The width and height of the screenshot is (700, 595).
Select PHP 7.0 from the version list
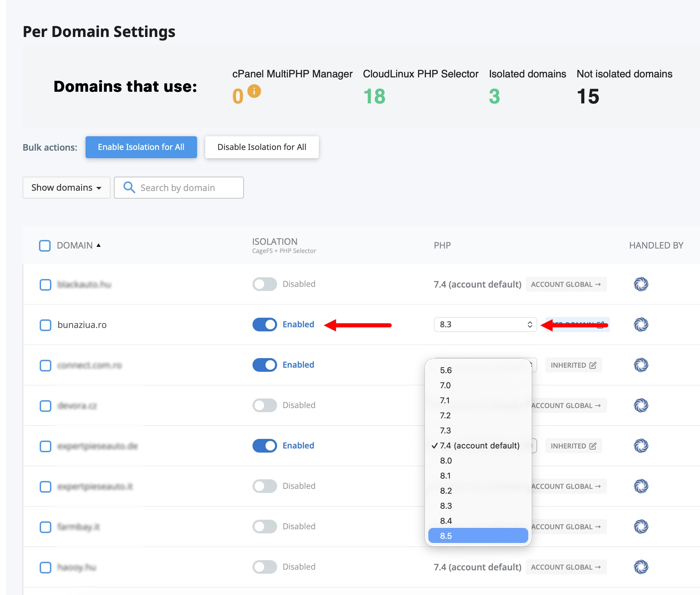click(478, 385)
